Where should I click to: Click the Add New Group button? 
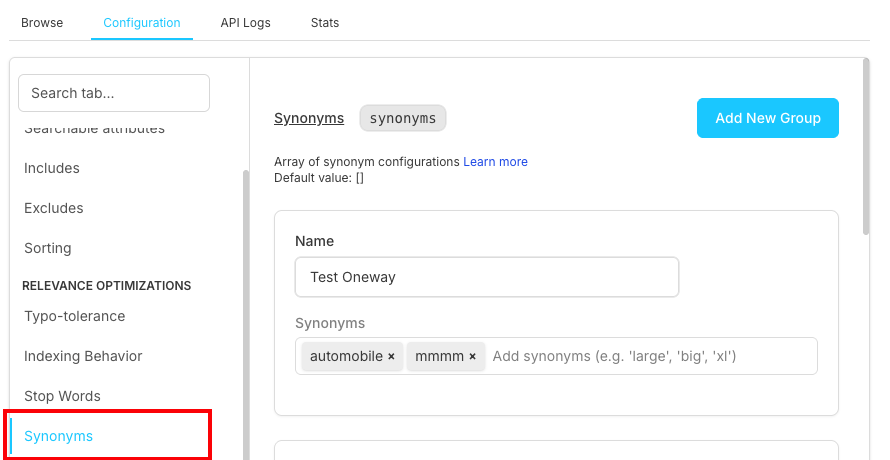pyautogui.click(x=767, y=118)
